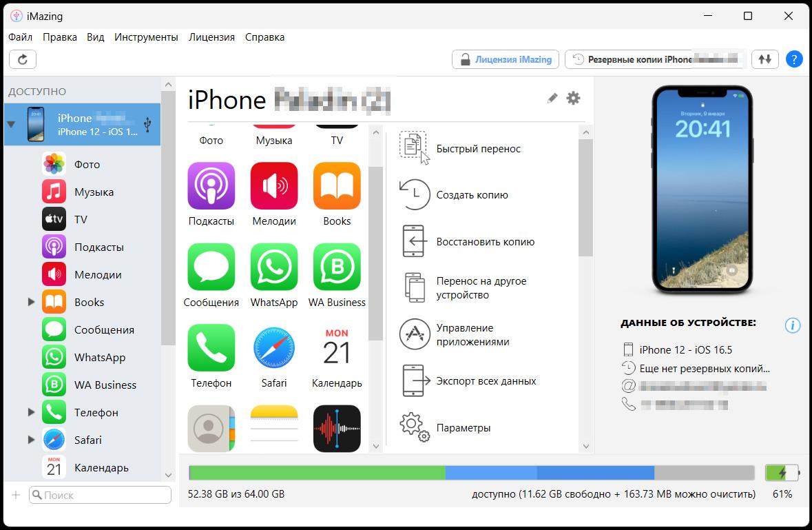Open the WhatsApp app icon in the grid

click(x=274, y=267)
